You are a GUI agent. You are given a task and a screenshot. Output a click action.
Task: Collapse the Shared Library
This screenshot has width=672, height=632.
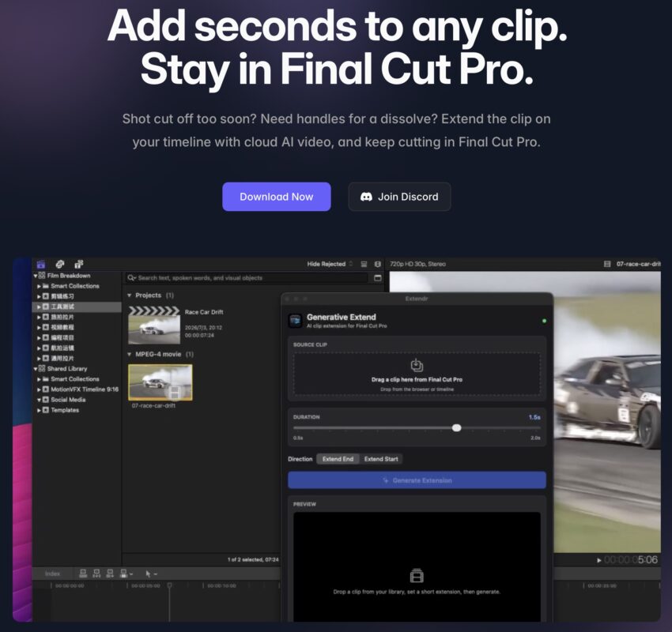coord(36,369)
